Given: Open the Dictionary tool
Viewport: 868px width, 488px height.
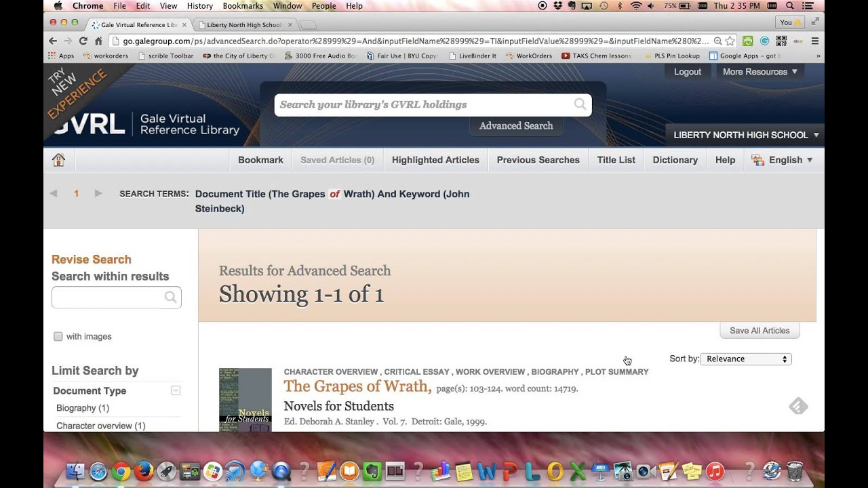Looking at the screenshot, I should (x=675, y=160).
